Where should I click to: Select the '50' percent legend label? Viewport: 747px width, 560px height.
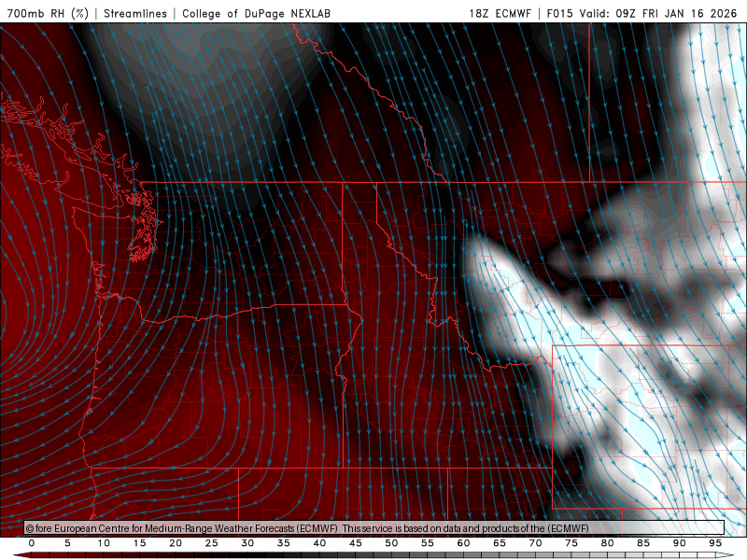(x=391, y=543)
